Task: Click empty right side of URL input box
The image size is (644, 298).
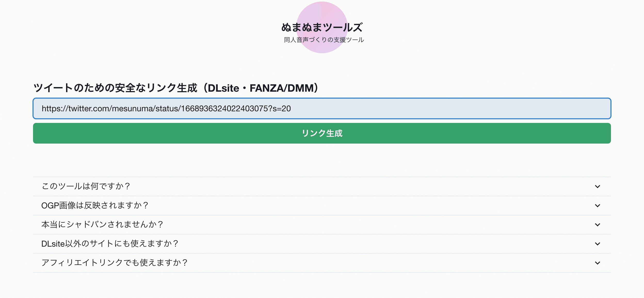Action: 490,108
